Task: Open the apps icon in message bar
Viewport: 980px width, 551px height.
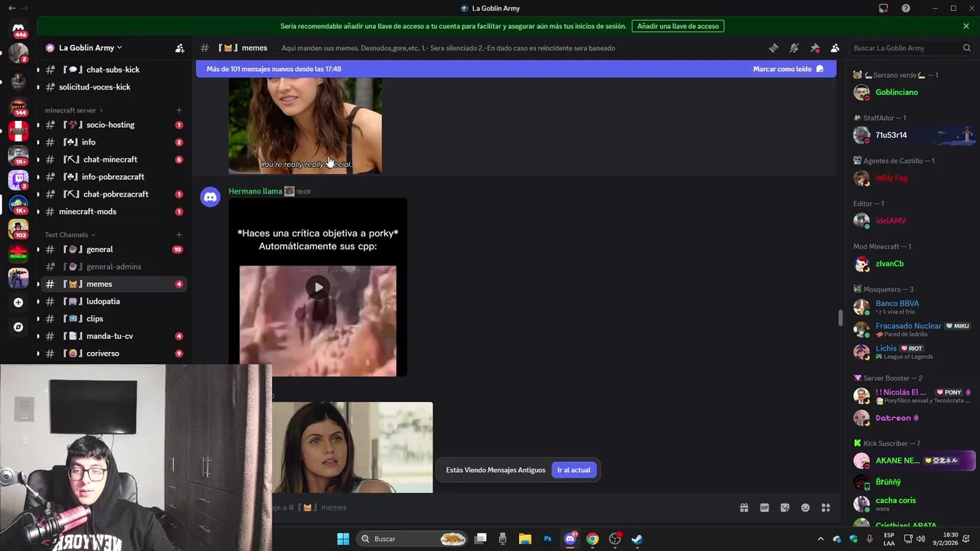Action: coord(826,507)
